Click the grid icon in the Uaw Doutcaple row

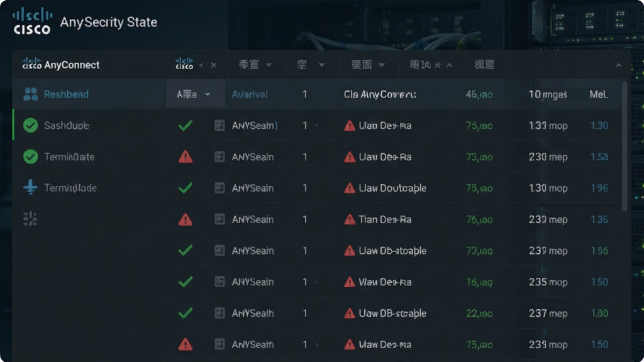tap(219, 187)
